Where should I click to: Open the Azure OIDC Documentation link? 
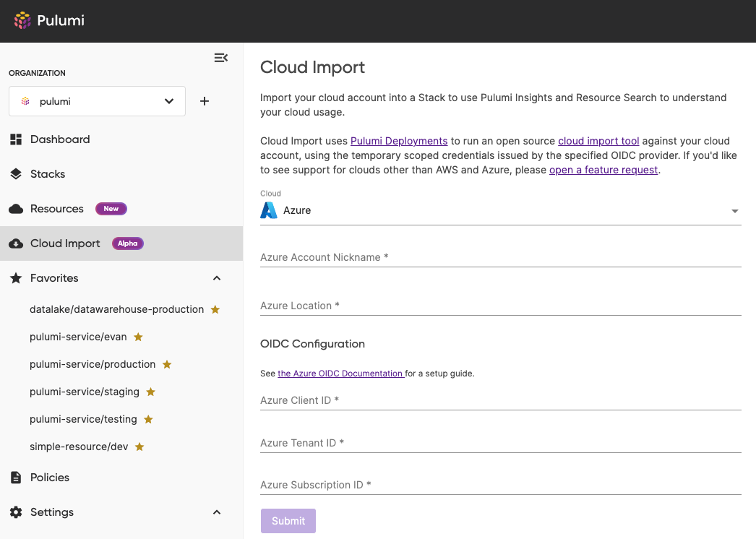(x=341, y=373)
